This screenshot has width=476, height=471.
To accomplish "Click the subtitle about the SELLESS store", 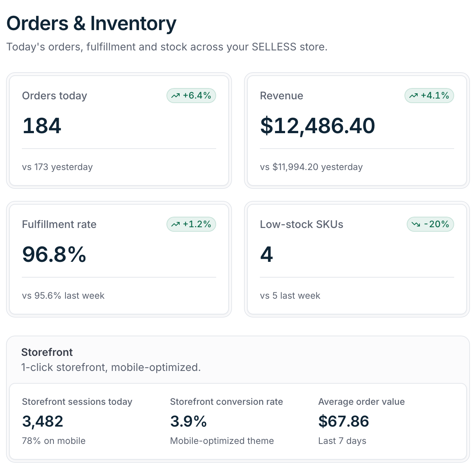I will tap(167, 47).
